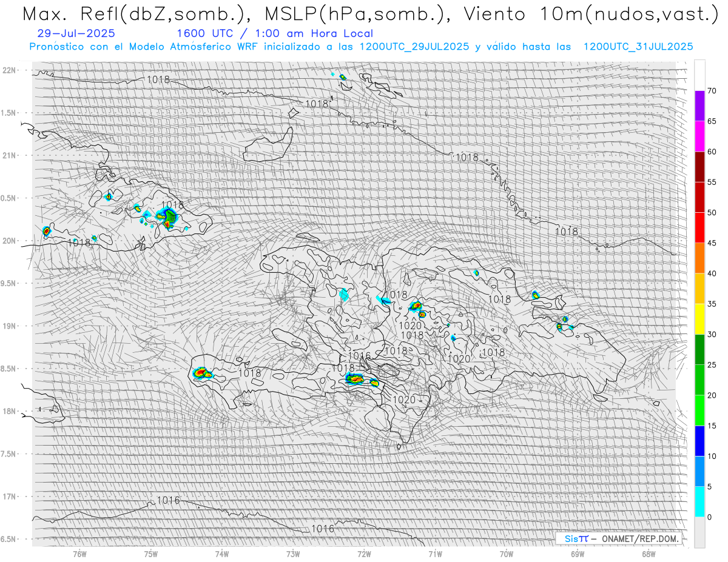Viewport: 728px width, 562px height.
Task: Click the longitude axis label '76W'
Action: click(79, 554)
